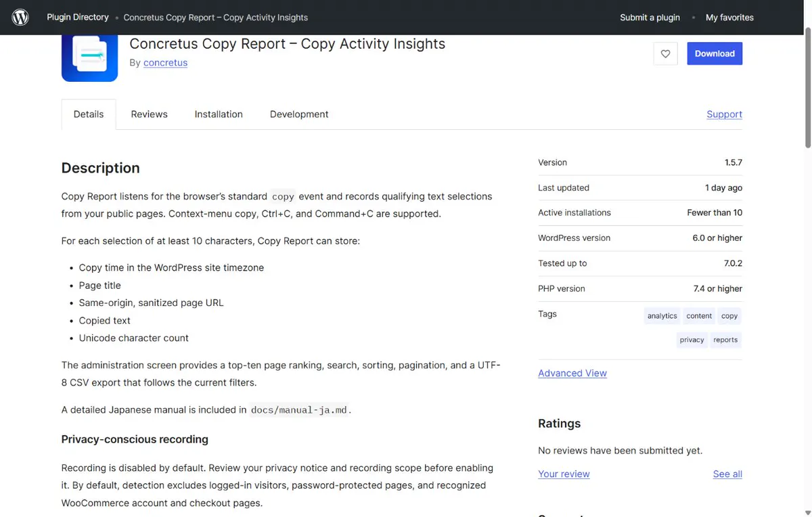Click the 'Fewer than 10' installations value
The height and width of the screenshot is (517, 812).
[715, 213]
